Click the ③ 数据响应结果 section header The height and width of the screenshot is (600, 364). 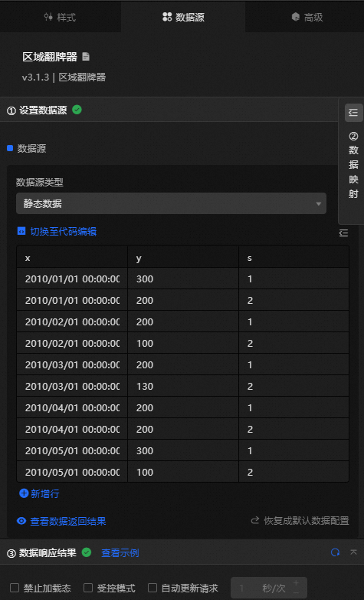(182, 552)
